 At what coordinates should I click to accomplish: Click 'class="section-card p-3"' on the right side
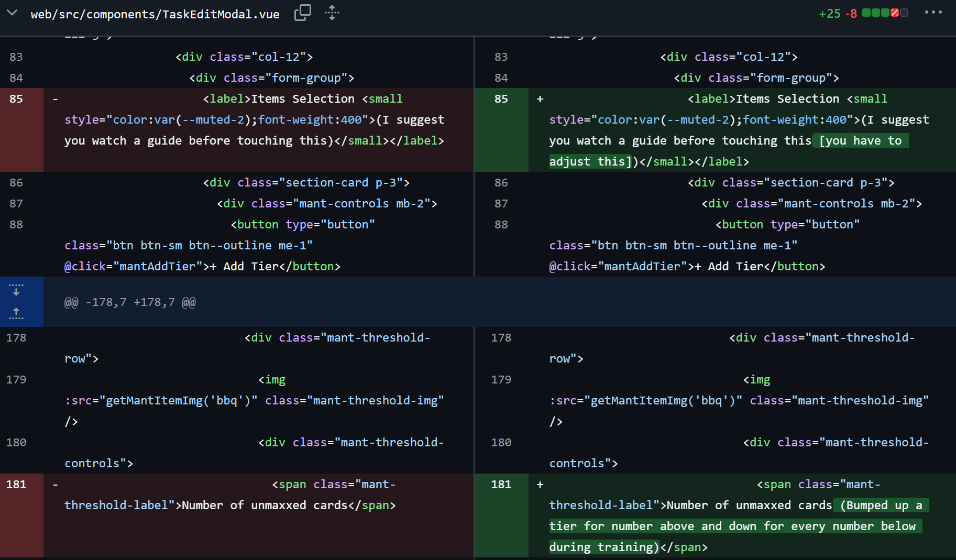point(805,182)
